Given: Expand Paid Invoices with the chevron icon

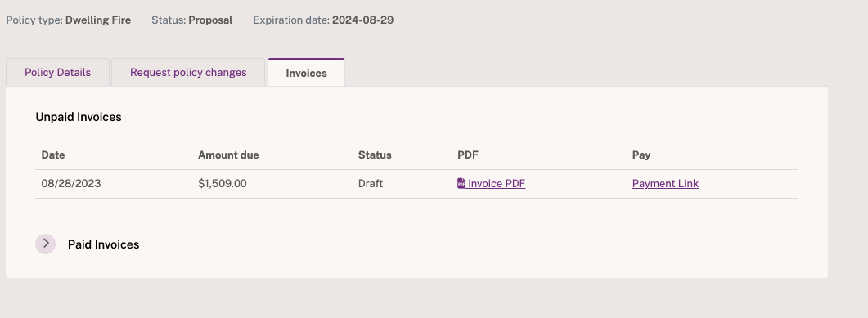Looking at the screenshot, I should click(45, 244).
